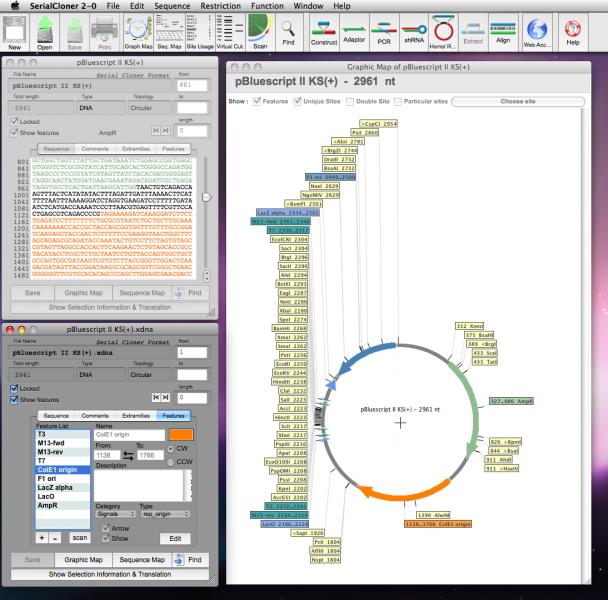
Task: Select AmpR in the feature list
Action: click(62, 505)
